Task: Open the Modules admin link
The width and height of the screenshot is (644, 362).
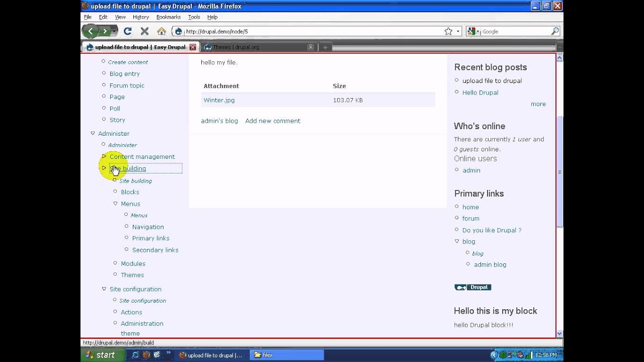Action: click(133, 263)
